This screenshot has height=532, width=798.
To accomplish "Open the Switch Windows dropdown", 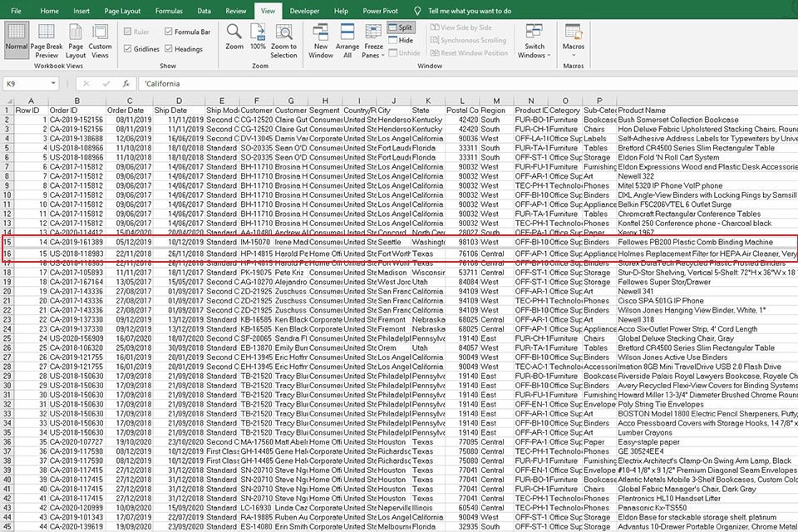I will coord(534,51).
